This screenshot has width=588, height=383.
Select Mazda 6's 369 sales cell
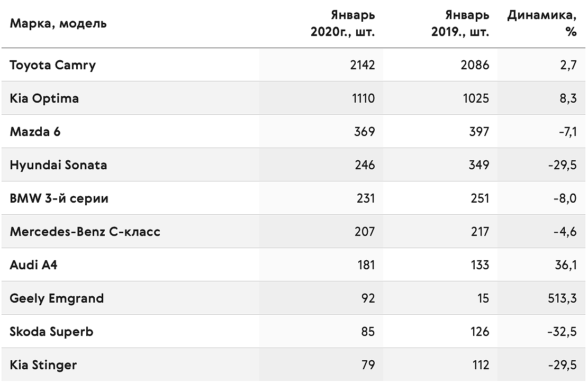(x=365, y=132)
